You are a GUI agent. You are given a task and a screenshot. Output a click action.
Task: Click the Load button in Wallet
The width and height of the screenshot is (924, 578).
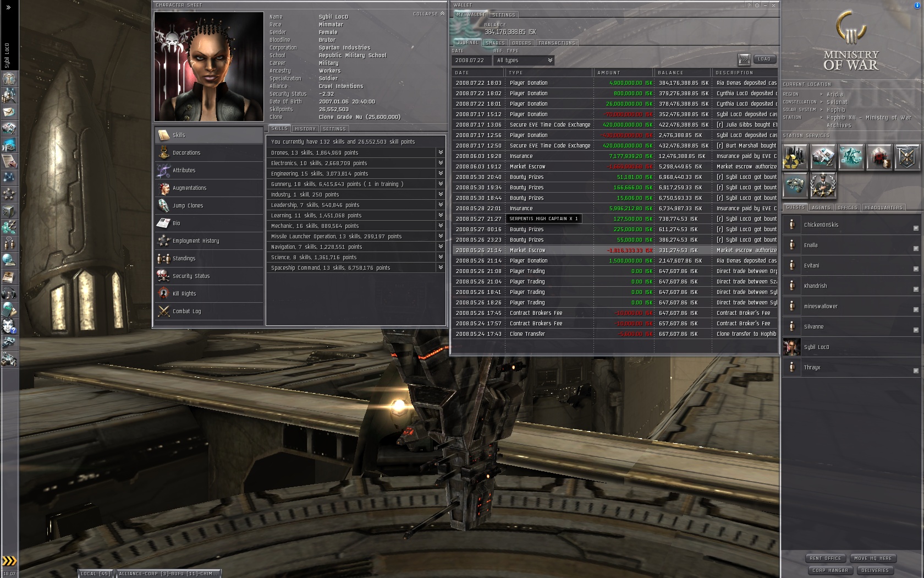765,59
